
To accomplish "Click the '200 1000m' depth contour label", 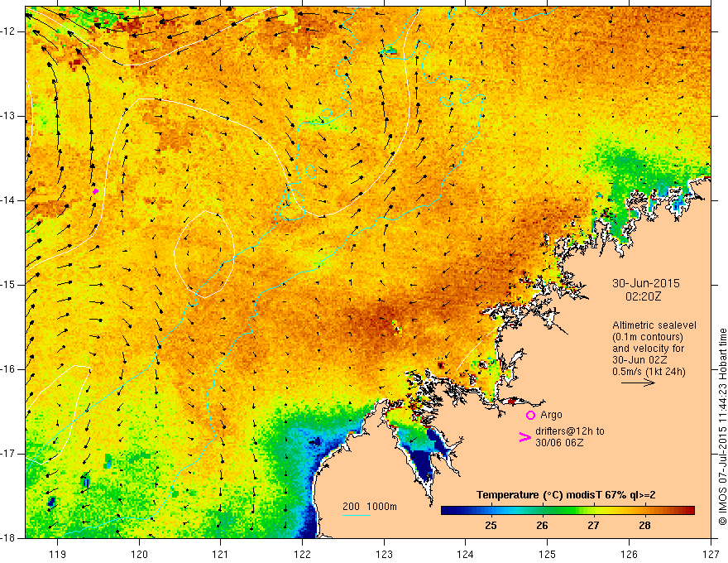I will pyautogui.click(x=370, y=507).
